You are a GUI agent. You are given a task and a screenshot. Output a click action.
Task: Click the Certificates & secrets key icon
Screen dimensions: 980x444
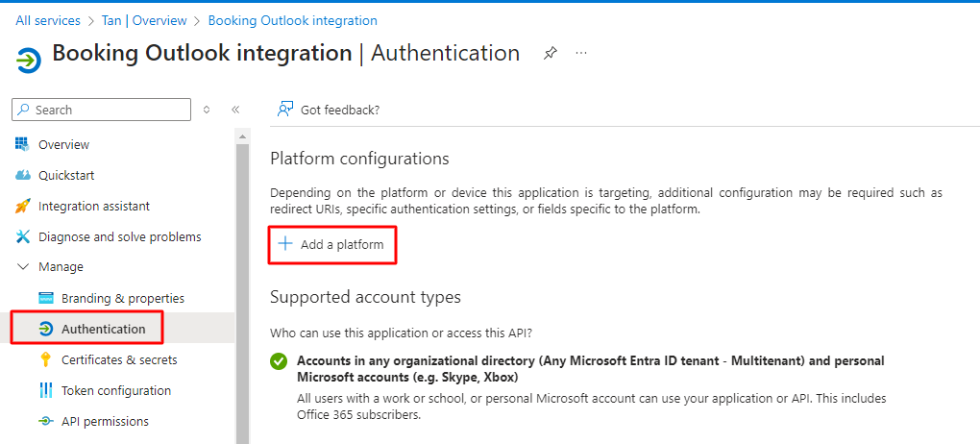coord(45,359)
